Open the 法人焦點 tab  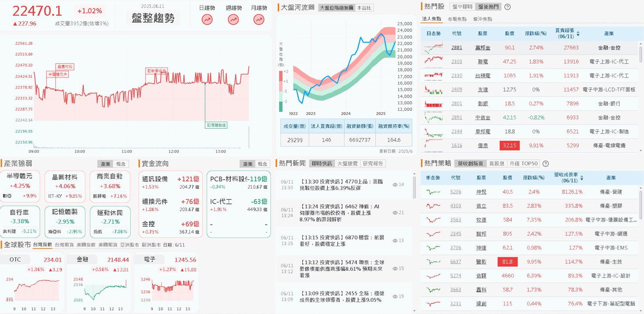click(x=432, y=19)
